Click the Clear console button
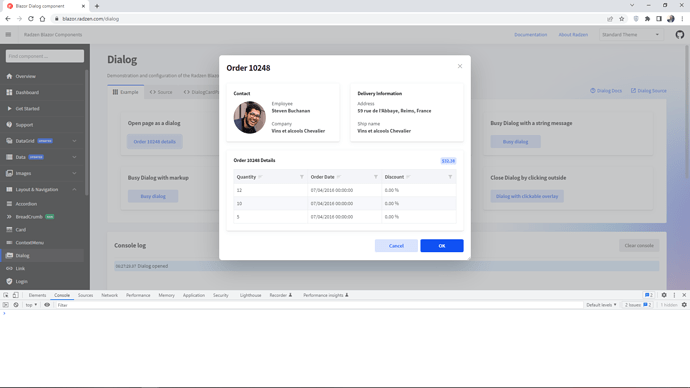Screen dimensions: 690x388 (639, 245)
